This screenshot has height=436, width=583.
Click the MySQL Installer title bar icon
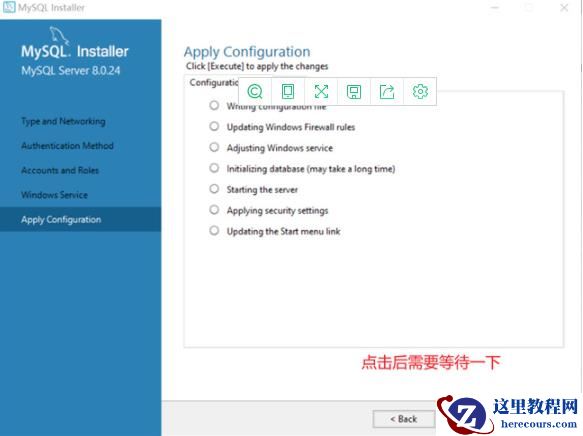point(9,7)
